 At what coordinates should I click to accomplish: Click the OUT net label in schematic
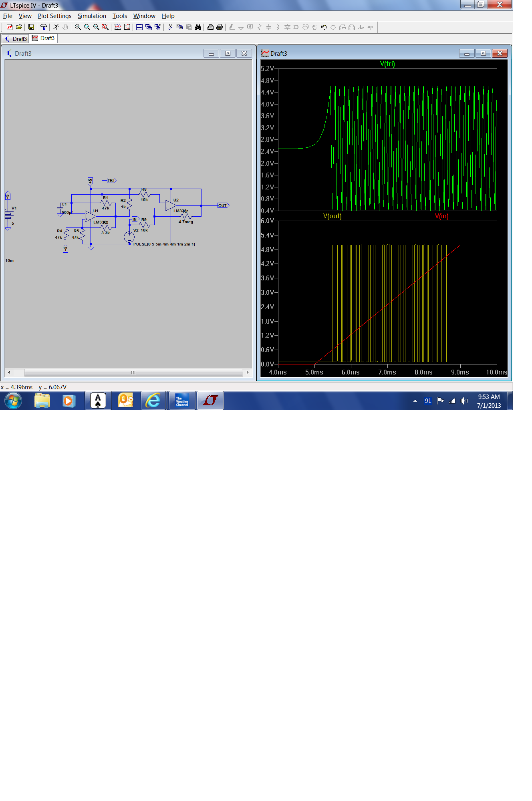(x=223, y=205)
